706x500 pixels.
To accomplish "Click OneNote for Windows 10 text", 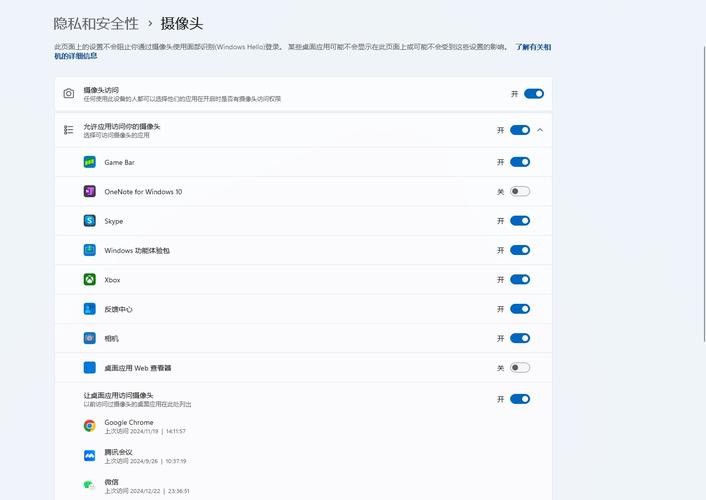I will (x=143, y=191).
